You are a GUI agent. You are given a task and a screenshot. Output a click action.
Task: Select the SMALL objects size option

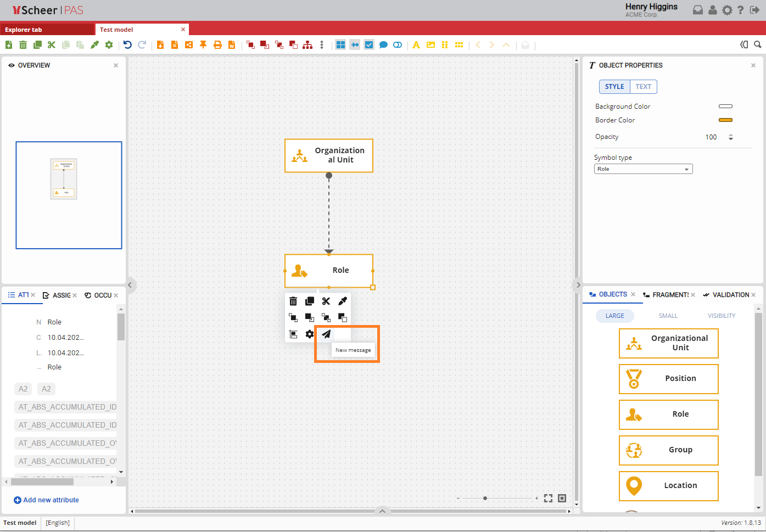click(668, 316)
